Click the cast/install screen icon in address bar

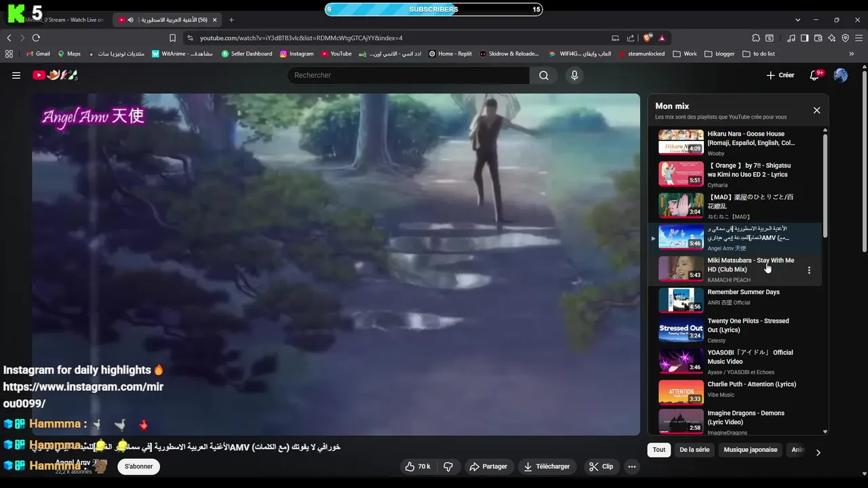click(x=615, y=38)
